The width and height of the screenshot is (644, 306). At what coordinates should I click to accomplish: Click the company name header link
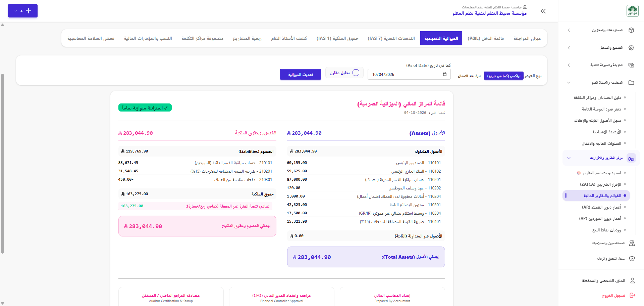coord(490,13)
